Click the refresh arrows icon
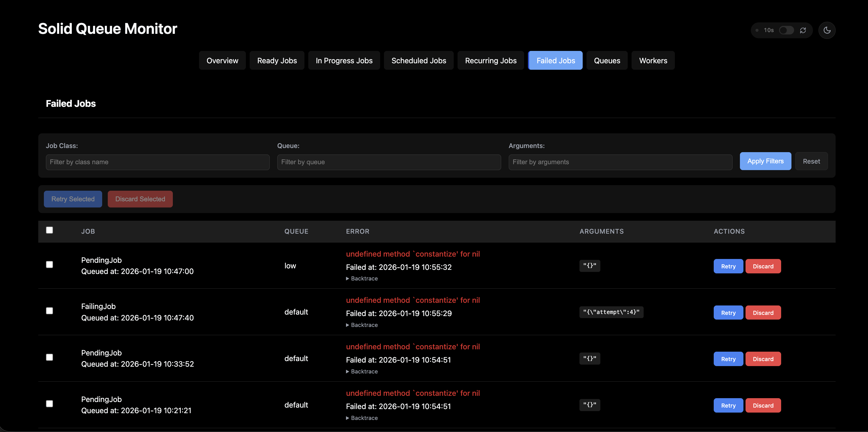868x432 pixels. [803, 30]
